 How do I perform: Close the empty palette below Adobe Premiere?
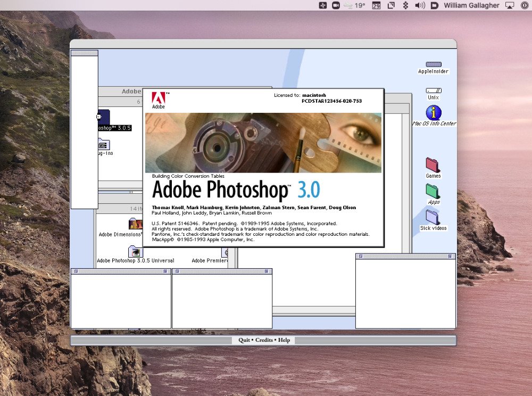[177, 271]
